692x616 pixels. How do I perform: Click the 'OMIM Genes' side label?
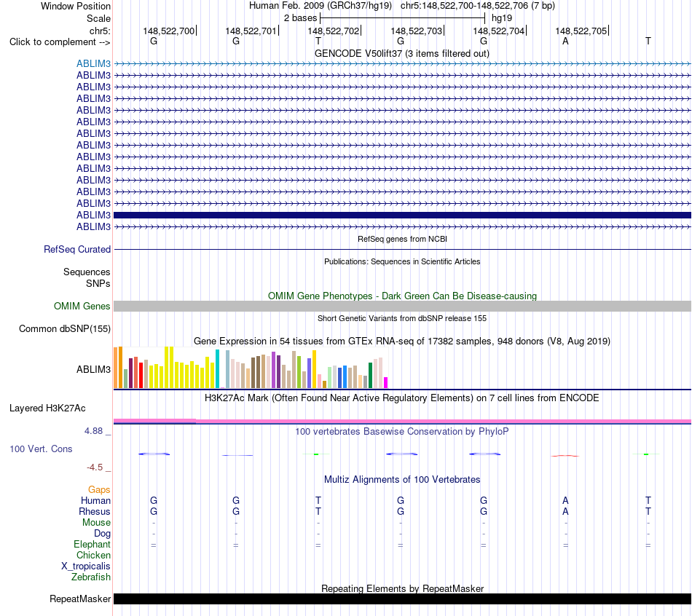(x=82, y=306)
